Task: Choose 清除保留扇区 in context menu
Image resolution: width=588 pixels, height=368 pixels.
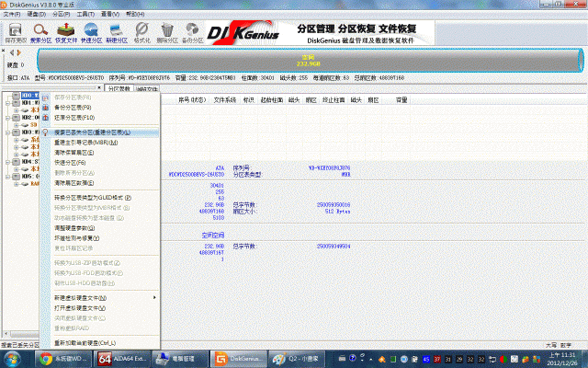Action: [100, 153]
